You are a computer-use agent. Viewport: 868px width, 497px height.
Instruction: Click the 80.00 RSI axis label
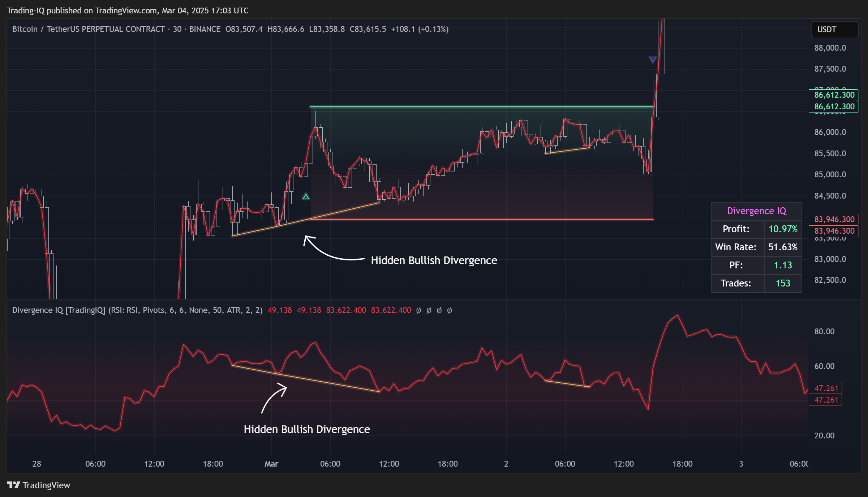824,331
